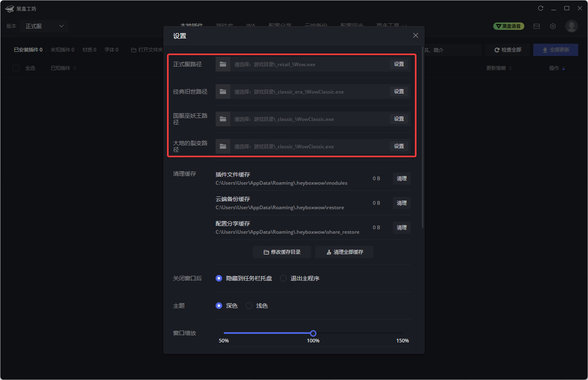The height and width of the screenshot is (380, 588).
Task: Click the 更新策略 sort arrows
Action: pos(511,68)
